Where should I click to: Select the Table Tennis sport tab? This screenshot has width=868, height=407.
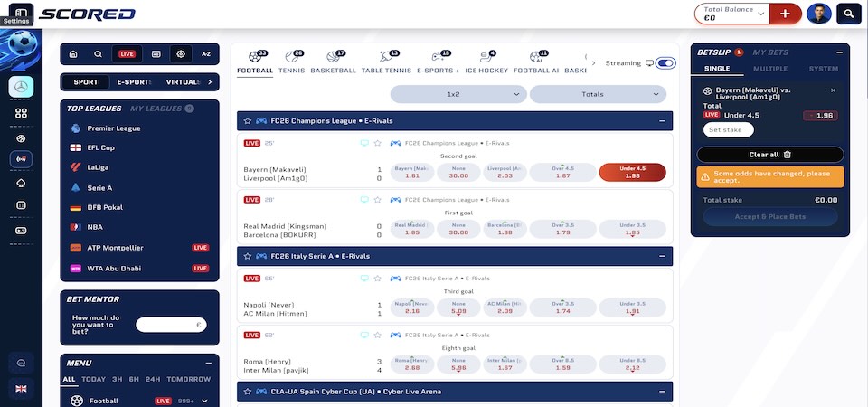[386, 62]
